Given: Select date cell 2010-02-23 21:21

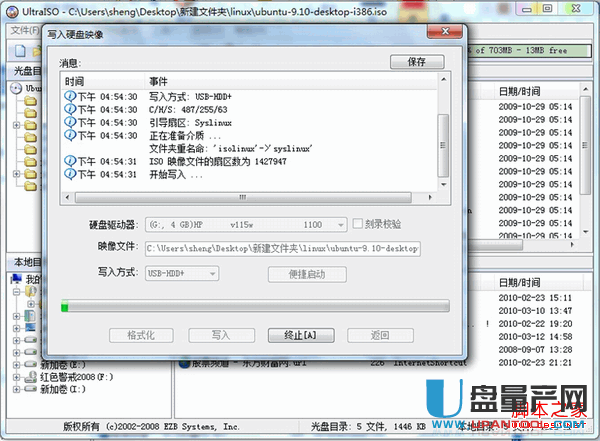Looking at the screenshot, I should pos(535,363).
